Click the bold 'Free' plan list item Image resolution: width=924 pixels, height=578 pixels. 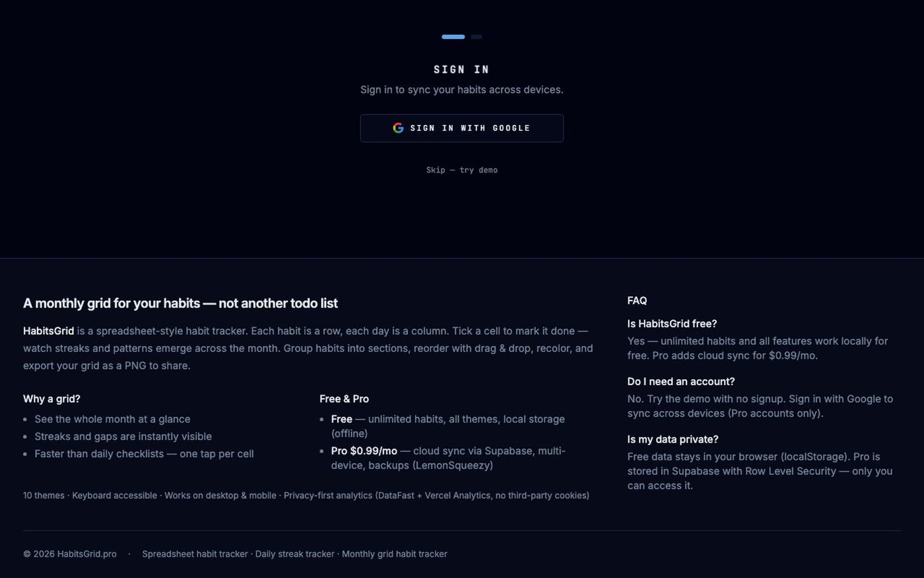(x=342, y=419)
